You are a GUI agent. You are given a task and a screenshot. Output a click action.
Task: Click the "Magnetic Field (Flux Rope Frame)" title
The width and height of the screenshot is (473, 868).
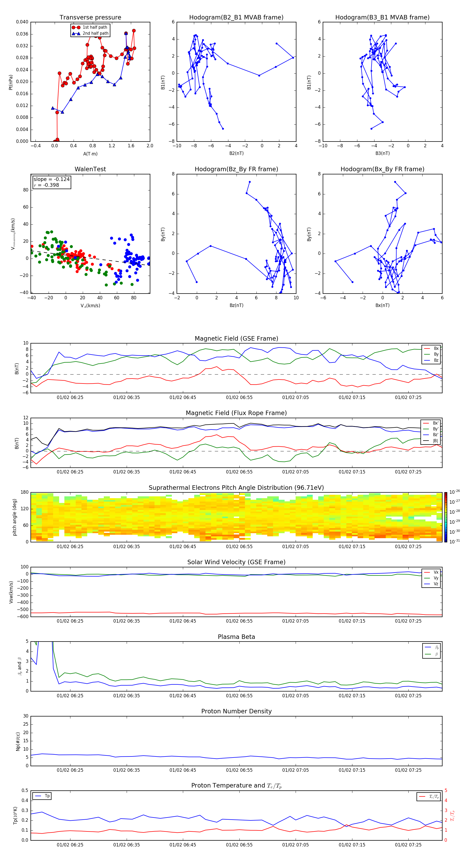click(236, 413)
